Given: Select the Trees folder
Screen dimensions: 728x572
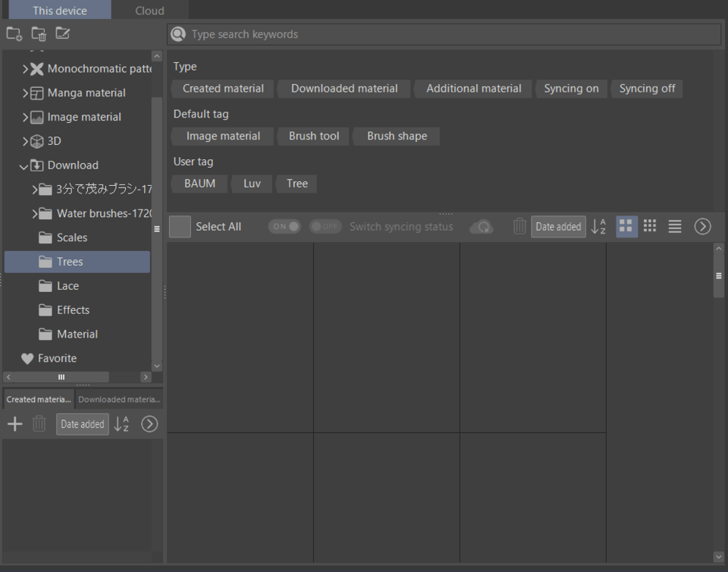Looking at the screenshot, I should (77, 262).
